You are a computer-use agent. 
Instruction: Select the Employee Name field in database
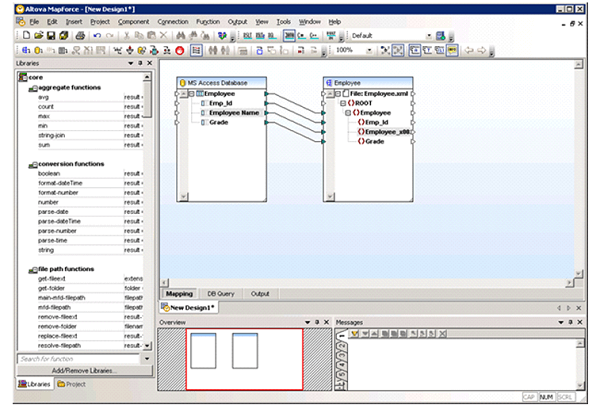[x=234, y=113]
